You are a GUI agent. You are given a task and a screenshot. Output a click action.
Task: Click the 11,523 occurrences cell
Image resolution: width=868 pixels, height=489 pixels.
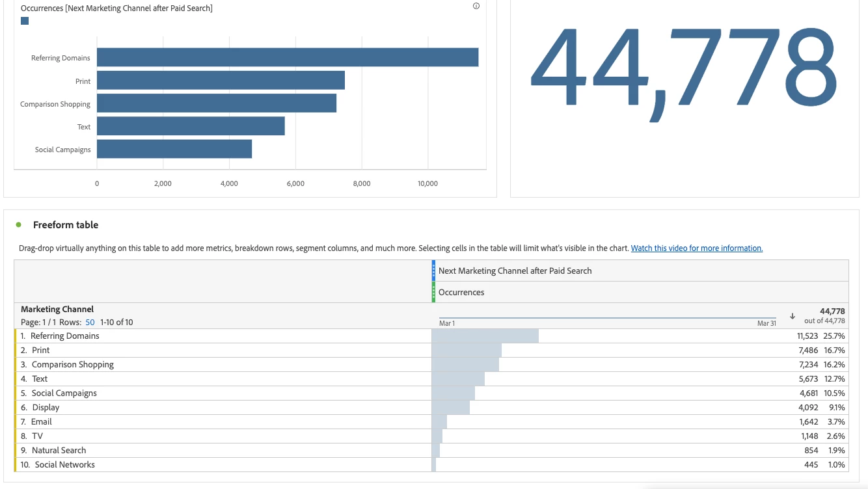coord(640,336)
